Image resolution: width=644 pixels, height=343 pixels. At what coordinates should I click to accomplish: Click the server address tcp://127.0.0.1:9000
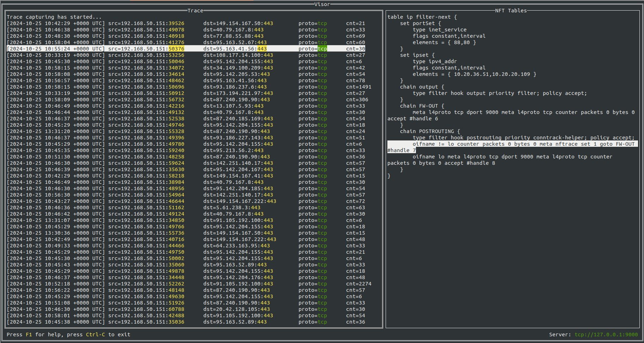[x=606, y=335]
